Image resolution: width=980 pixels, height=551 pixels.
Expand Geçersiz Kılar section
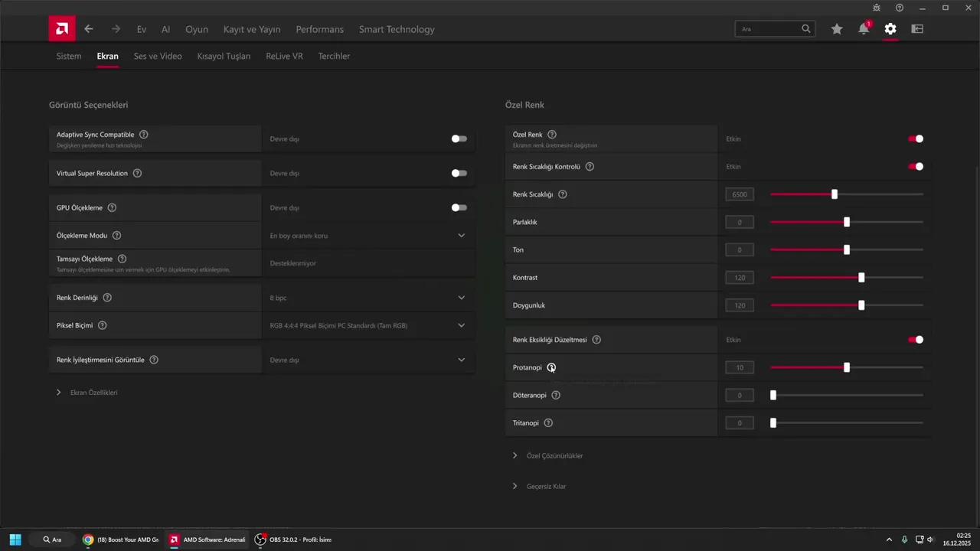coord(540,486)
